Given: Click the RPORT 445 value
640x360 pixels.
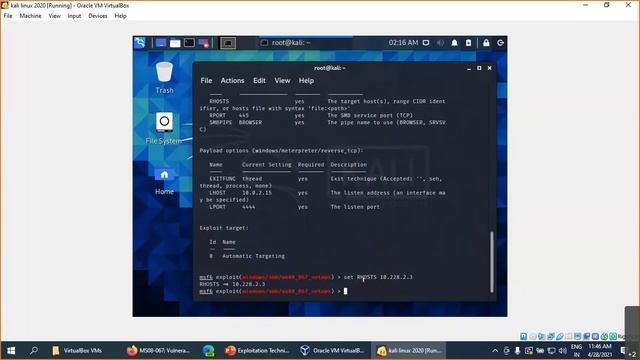Looking at the screenshot, I should click(x=244, y=116).
